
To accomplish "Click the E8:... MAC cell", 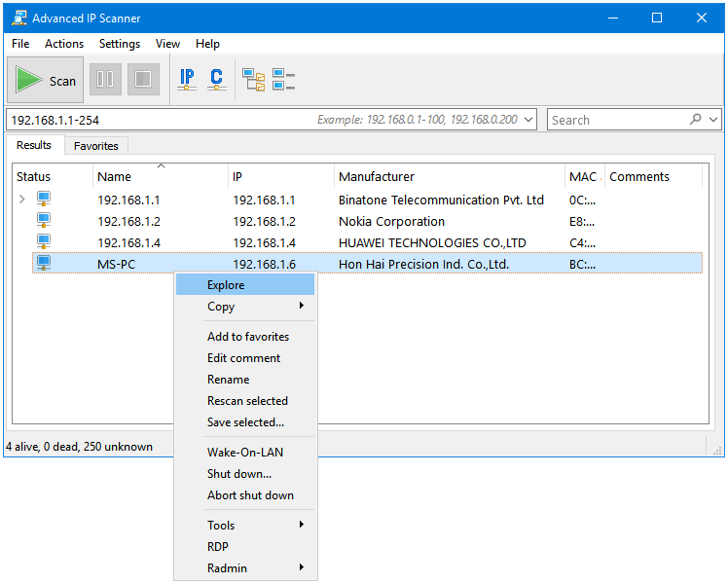I will [582, 222].
